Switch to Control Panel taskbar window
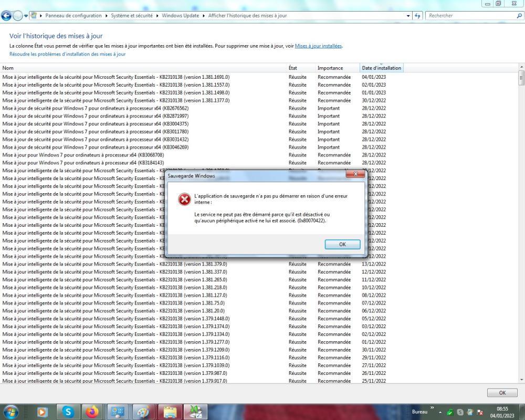 click(118, 412)
